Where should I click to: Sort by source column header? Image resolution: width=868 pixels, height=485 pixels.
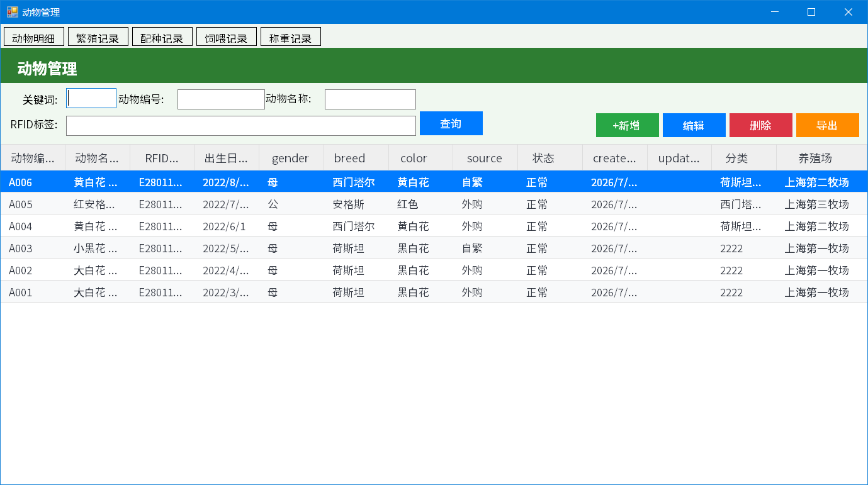click(x=485, y=158)
